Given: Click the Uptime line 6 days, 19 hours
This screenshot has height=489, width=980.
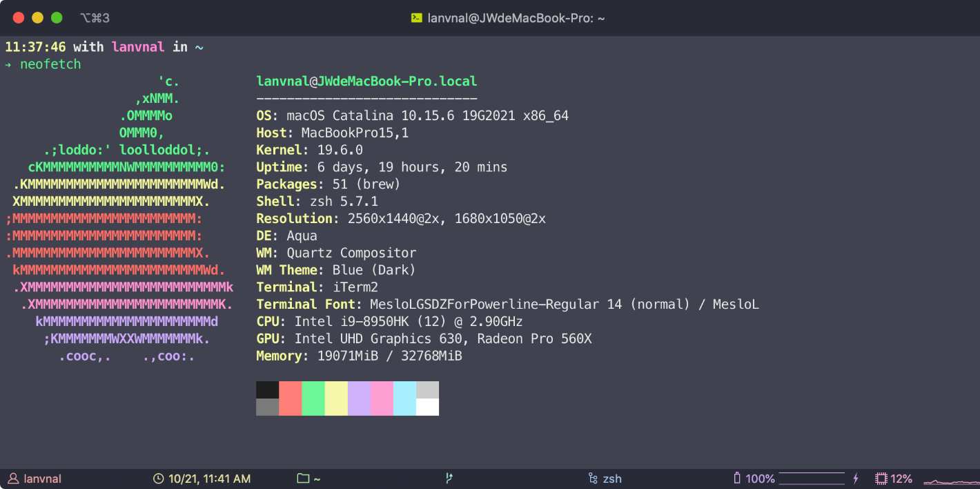Looking at the screenshot, I should (382, 167).
